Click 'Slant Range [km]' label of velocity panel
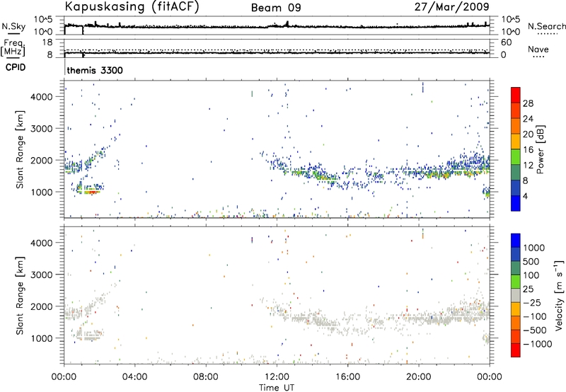 click(x=20, y=295)
